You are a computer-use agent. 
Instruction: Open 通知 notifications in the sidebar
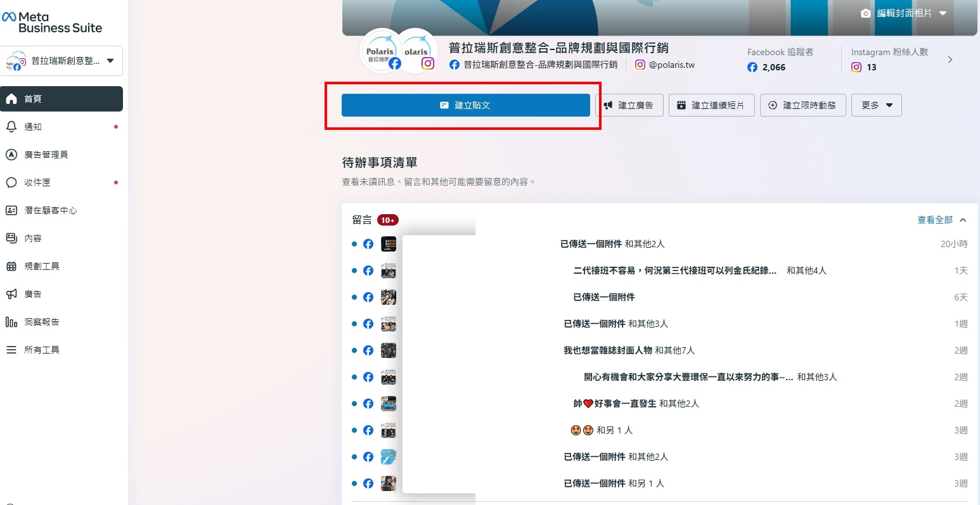pos(61,127)
